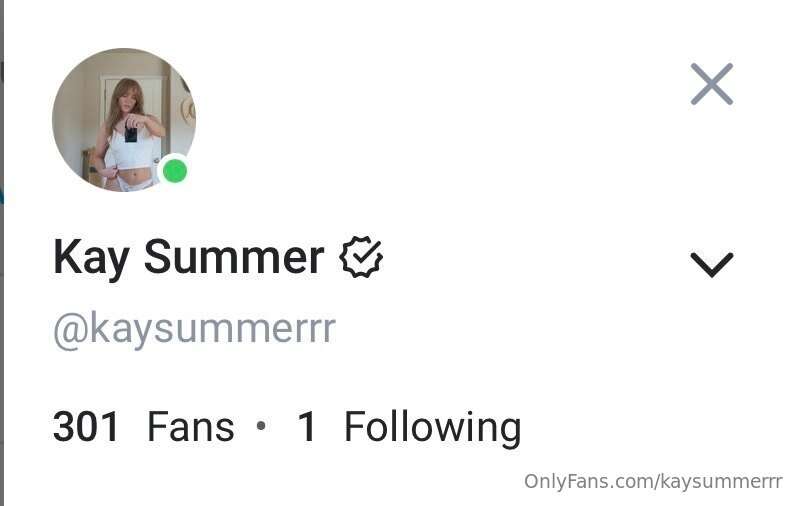Click the word Kay in the display name

point(91,259)
